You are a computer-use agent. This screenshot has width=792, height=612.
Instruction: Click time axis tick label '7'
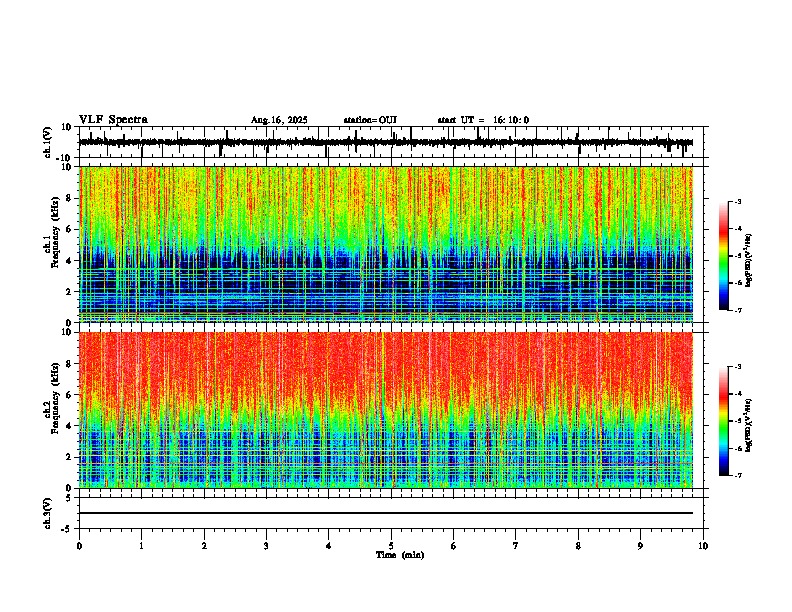(x=516, y=546)
